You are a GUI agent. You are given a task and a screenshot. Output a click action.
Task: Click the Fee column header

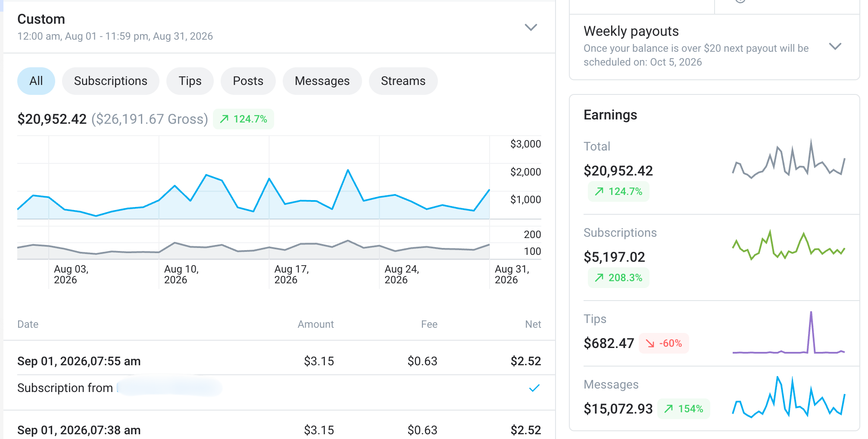coord(429,324)
